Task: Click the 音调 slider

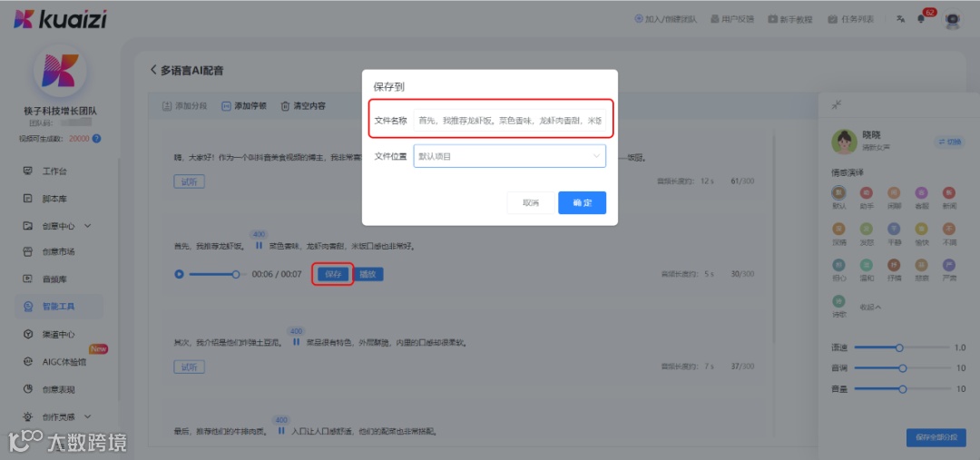Action: pyautogui.click(x=902, y=368)
